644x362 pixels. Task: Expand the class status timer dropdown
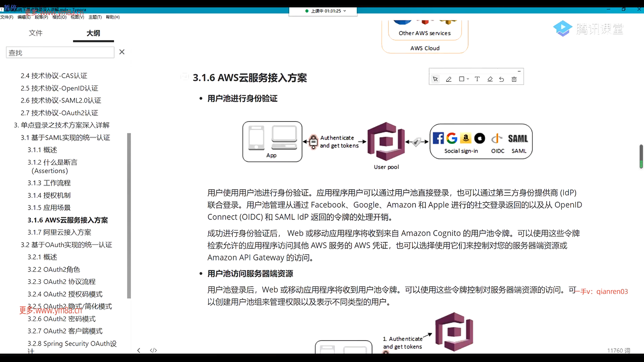click(x=344, y=11)
